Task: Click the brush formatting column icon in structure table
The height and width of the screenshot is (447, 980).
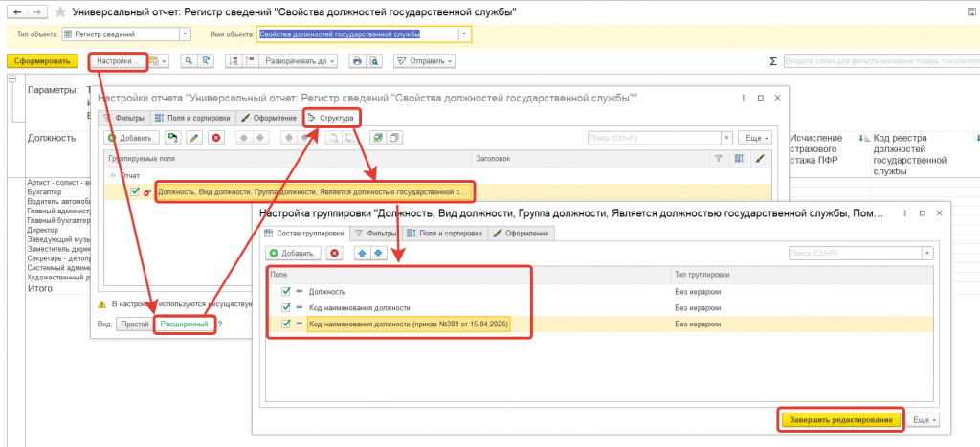Action: (x=759, y=159)
